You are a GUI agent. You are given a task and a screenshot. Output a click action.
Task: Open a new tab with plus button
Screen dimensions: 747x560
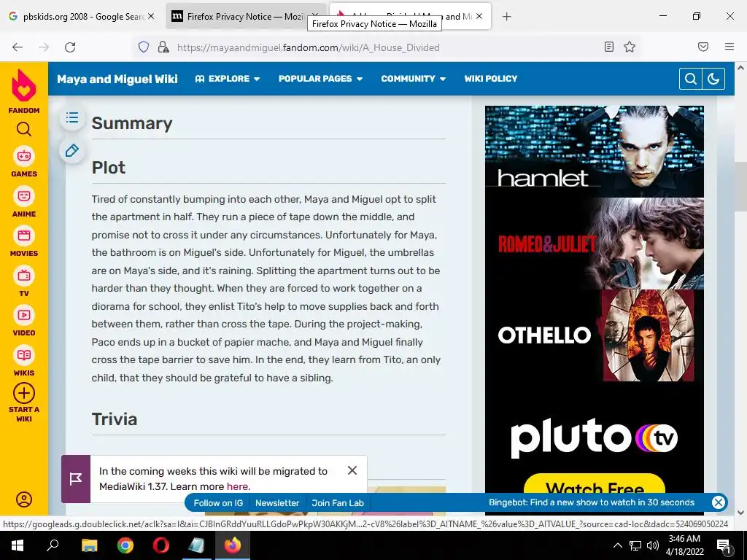tap(507, 17)
